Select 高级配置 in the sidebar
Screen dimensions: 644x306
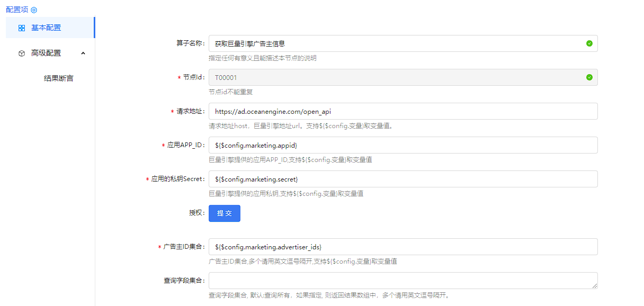coord(46,53)
